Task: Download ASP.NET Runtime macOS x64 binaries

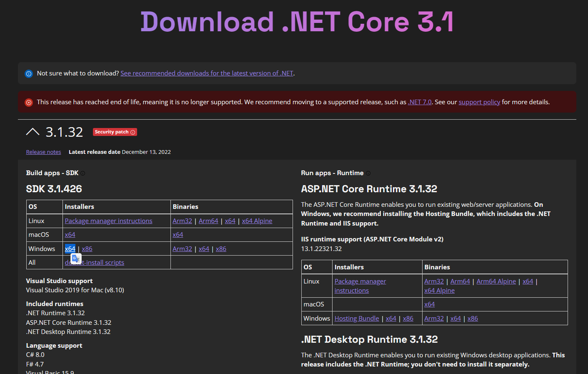Action: [429, 304]
